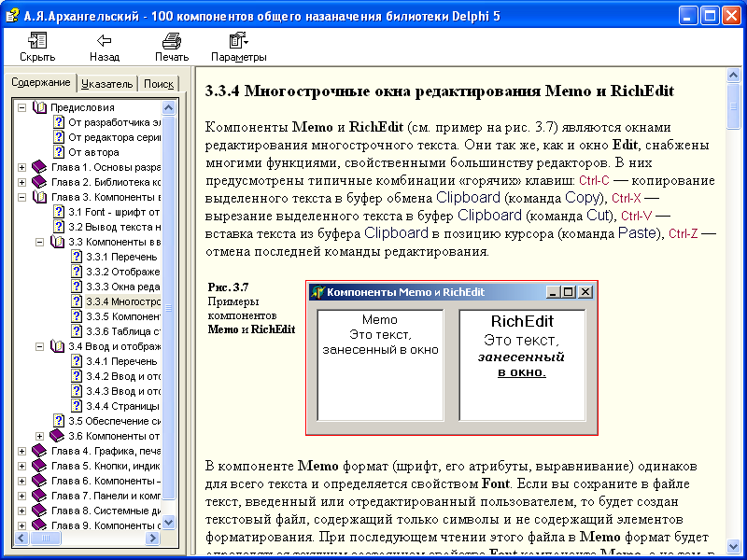
Task: Open the Поиск tab
Action: (x=159, y=84)
